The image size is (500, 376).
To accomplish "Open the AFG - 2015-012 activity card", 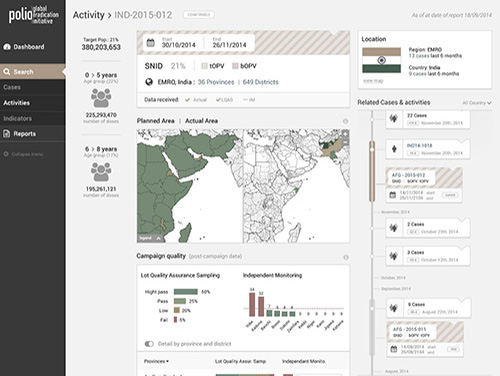I will coord(424,185).
